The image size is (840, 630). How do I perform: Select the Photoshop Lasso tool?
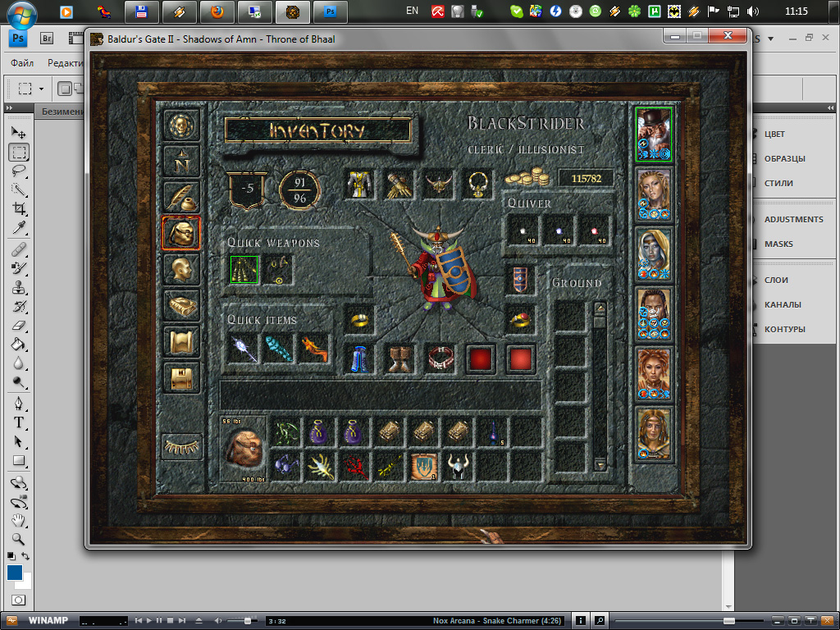point(19,171)
